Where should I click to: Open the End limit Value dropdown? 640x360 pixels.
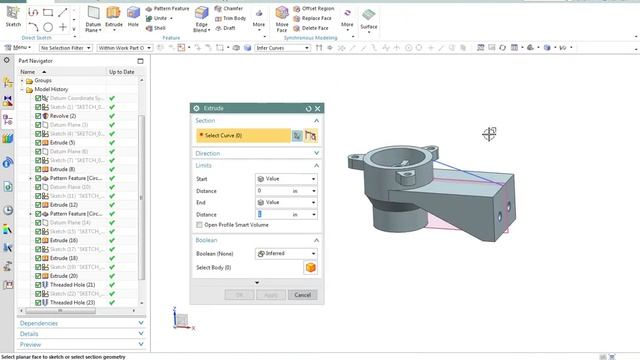point(286,202)
